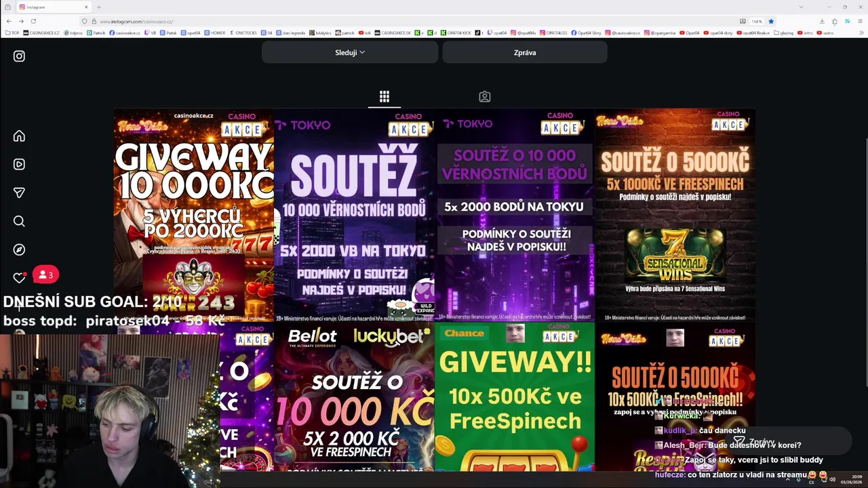Click the red follower notification badge

(x=45, y=274)
